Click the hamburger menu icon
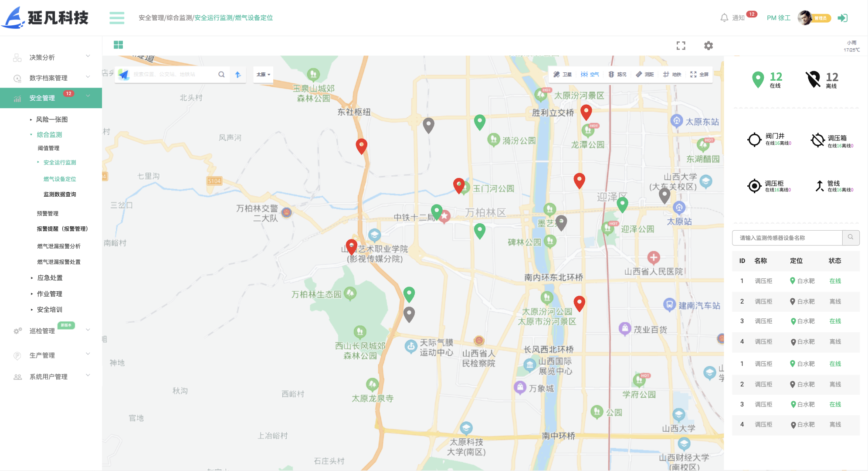 click(x=117, y=18)
